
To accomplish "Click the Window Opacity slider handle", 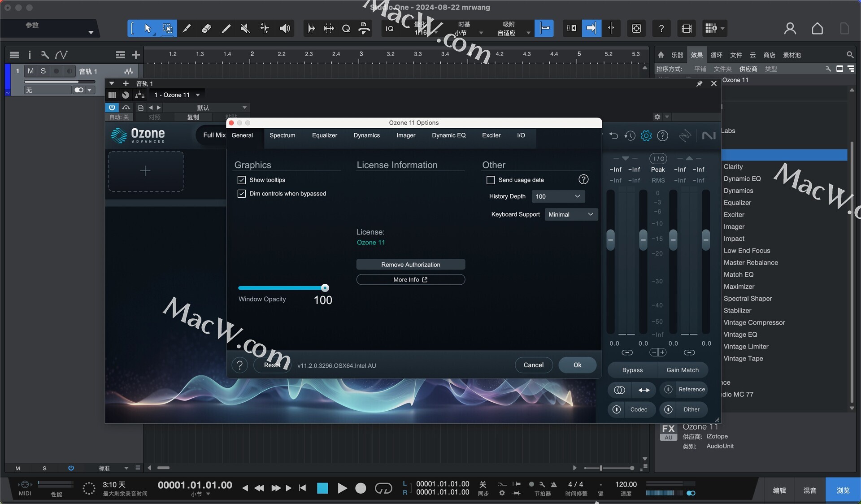I will pos(325,288).
